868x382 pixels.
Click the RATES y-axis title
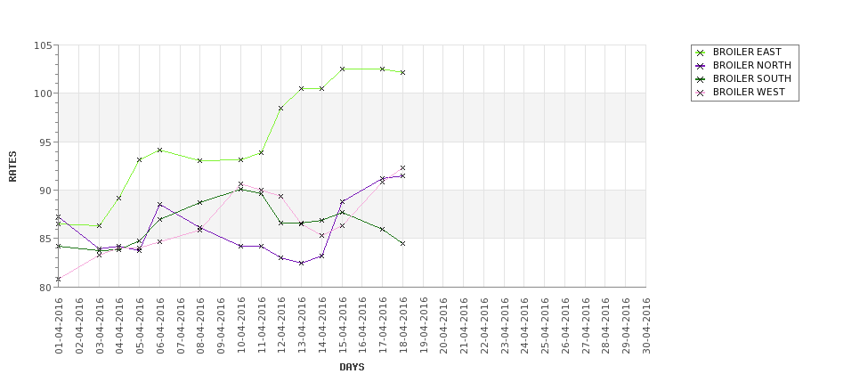click(x=12, y=167)
